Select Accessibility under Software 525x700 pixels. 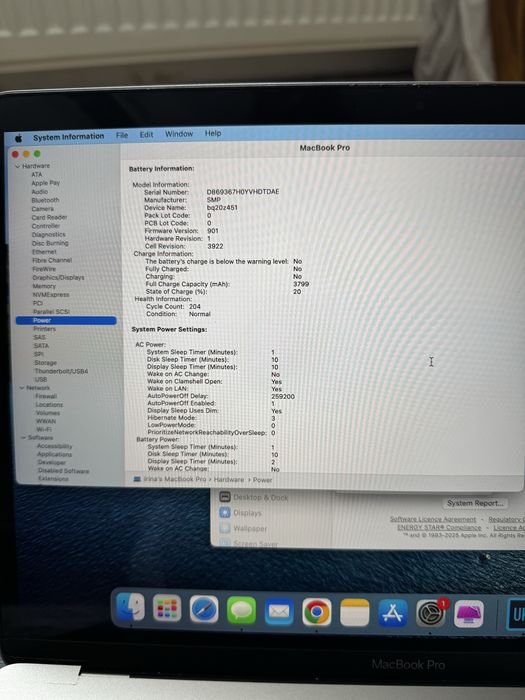click(x=54, y=446)
